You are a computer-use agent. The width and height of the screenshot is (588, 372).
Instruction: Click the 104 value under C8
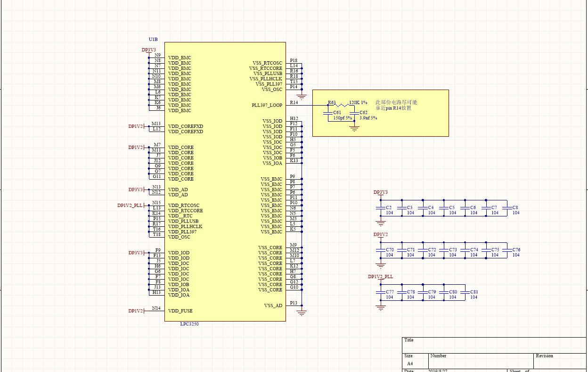point(516,213)
